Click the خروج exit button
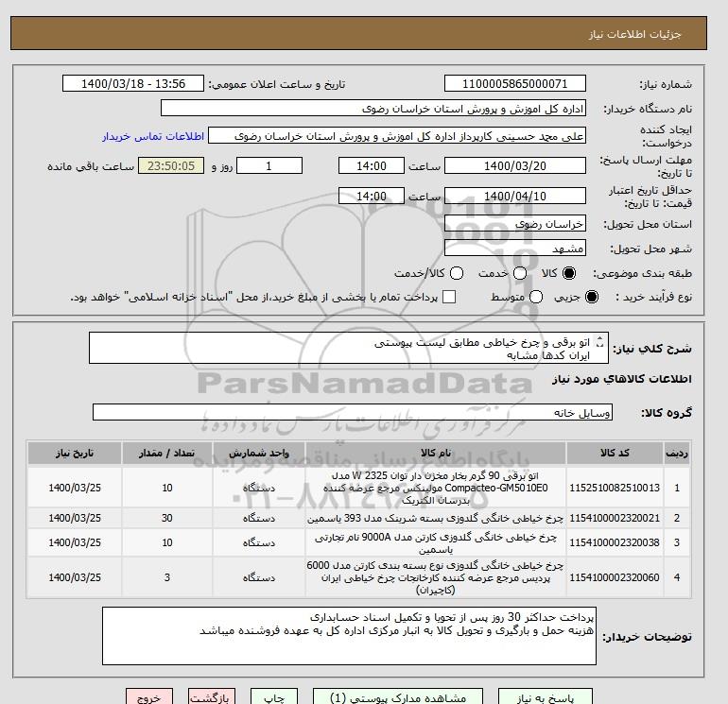 [x=149, y=697]
